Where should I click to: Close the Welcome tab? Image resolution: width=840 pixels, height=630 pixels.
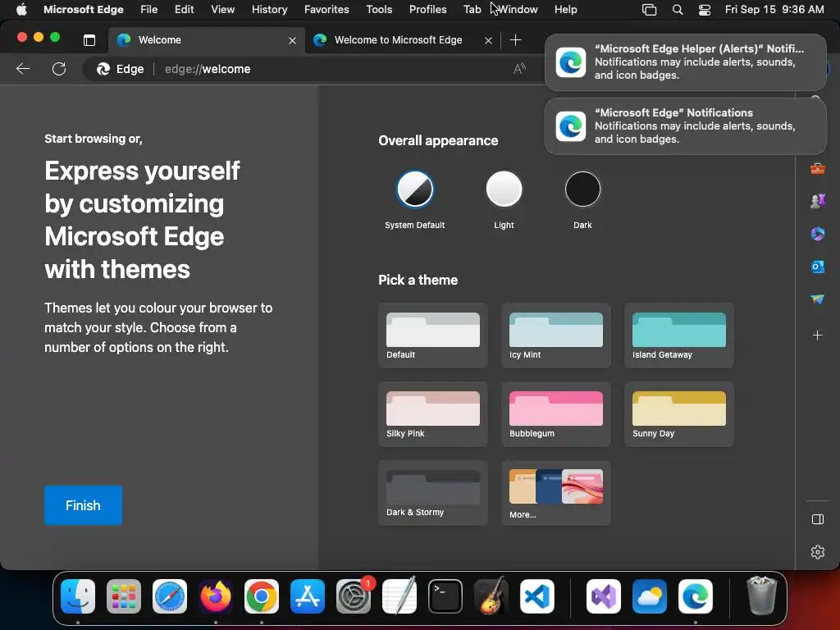point(292,40)
